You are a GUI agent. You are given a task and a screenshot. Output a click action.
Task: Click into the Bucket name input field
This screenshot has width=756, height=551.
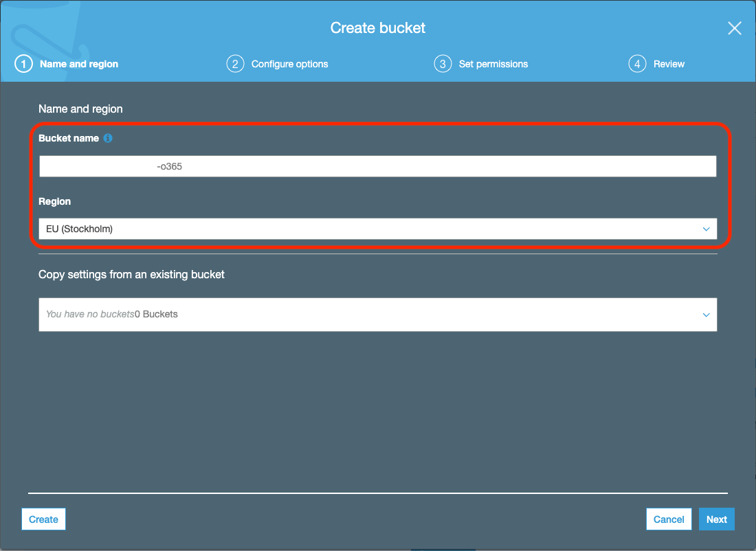click(377, 166)
